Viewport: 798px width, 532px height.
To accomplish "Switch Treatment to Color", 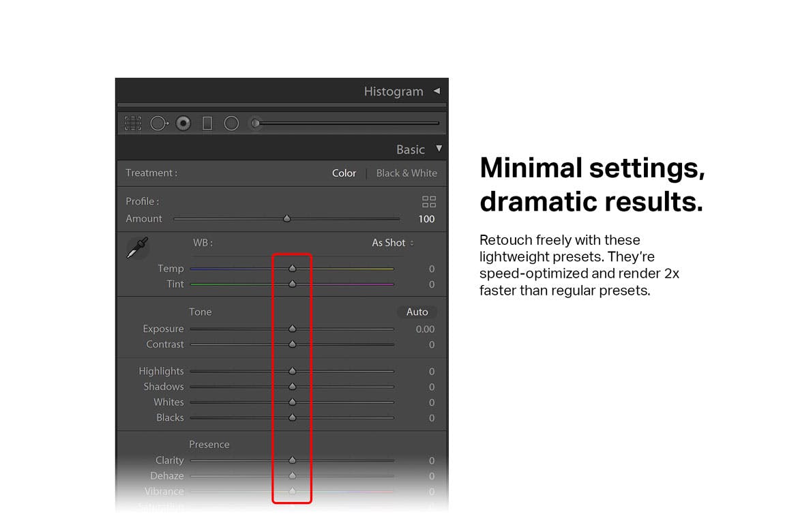I will pyautogui.click(x=344, y=173).
